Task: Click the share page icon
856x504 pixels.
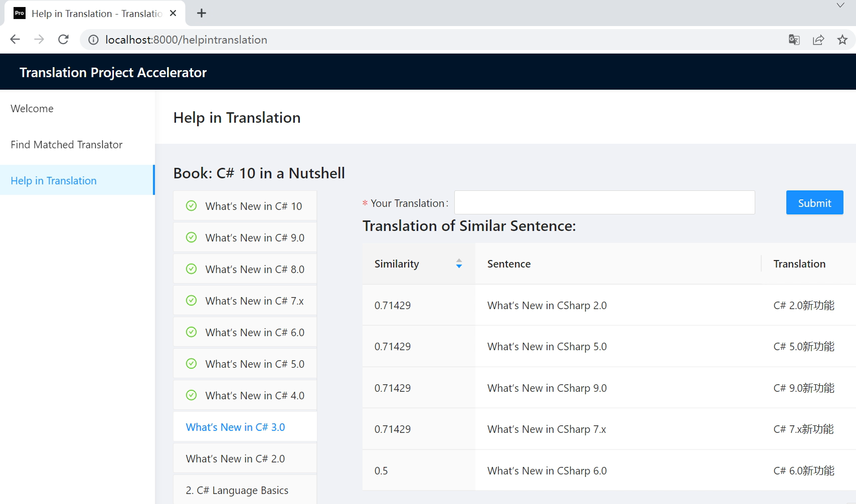Action: click(818, 40)
